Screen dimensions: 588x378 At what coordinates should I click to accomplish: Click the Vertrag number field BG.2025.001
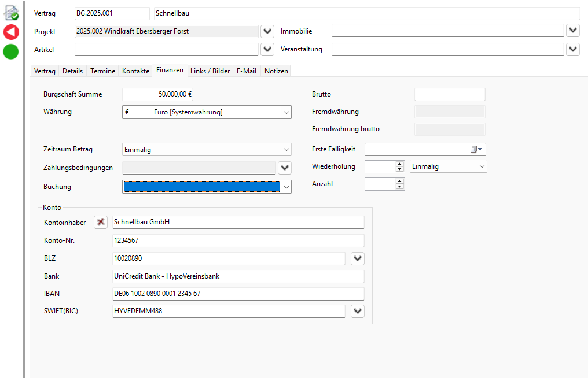112,13
